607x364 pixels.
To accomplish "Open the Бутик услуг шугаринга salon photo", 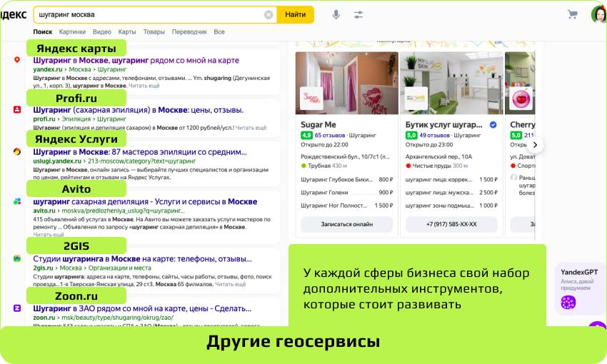I will pos(451,84).
